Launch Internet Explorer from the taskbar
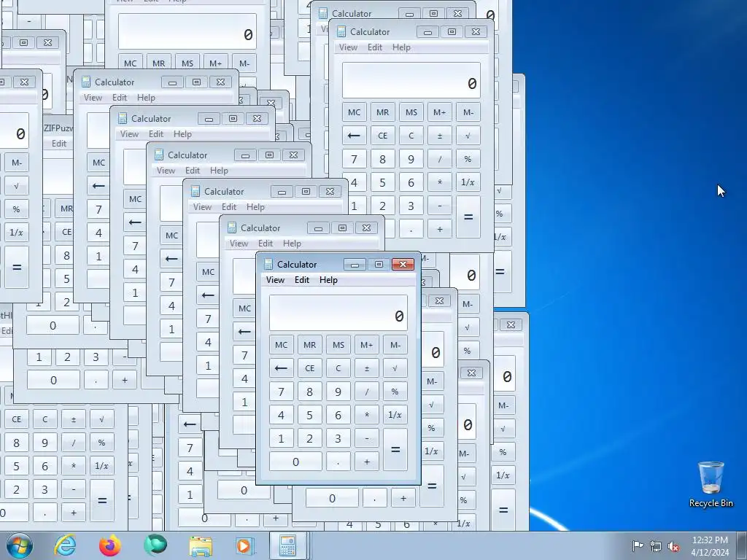 (65, 545)
